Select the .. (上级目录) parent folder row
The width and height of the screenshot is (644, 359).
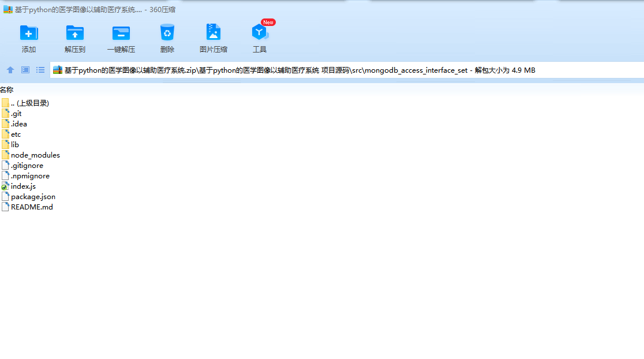coord(25,103)
